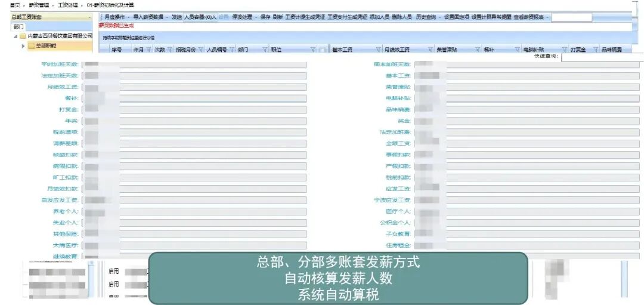644x305 pixels.
Task: Click the 年奖 input field
Action: [x=194, y=121]
